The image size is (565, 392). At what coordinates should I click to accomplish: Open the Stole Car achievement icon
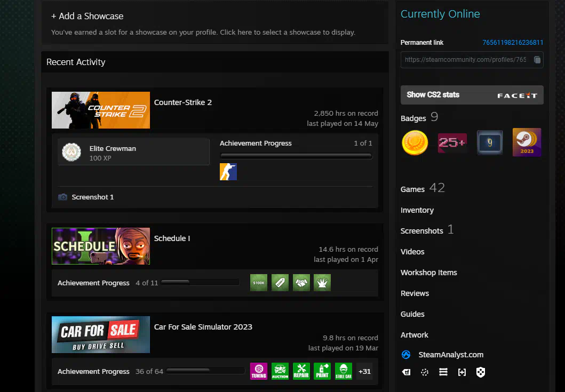click(x=344, y=371)
